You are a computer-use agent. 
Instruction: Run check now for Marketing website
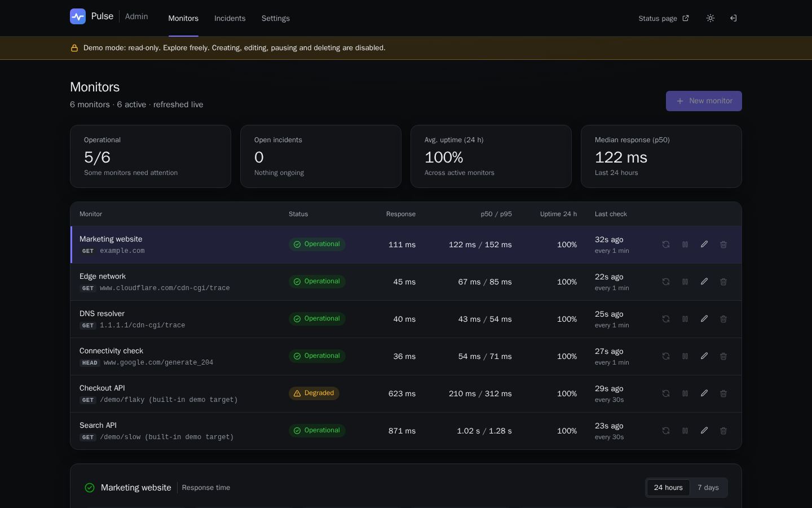(x=666, y=244)
